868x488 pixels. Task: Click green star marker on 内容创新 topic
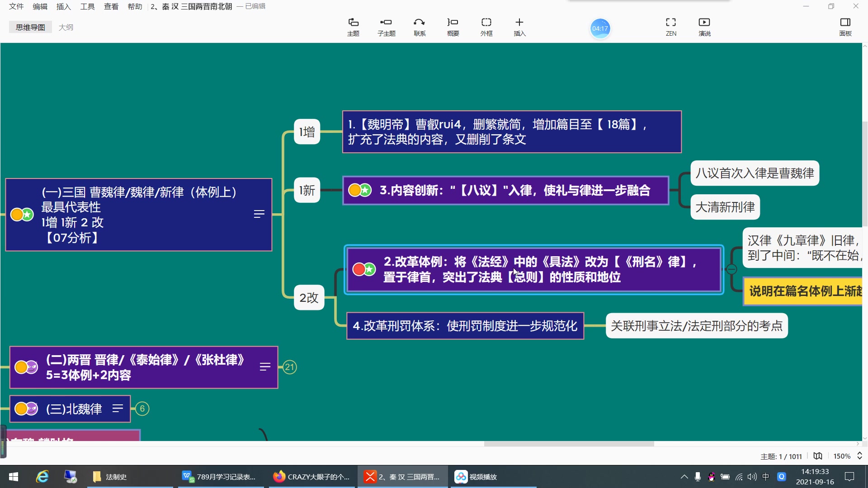pos(365,190)
